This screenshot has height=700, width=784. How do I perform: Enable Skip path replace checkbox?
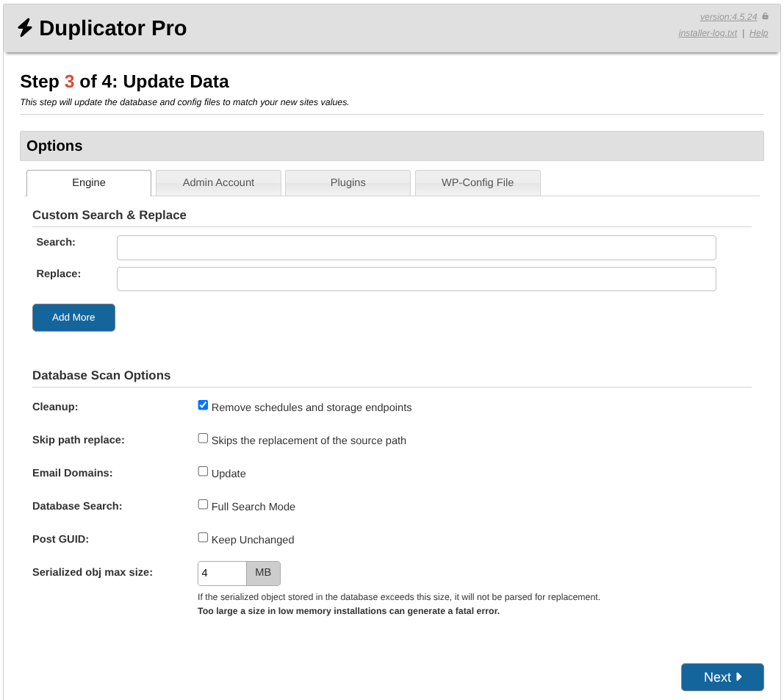[204, 438]
